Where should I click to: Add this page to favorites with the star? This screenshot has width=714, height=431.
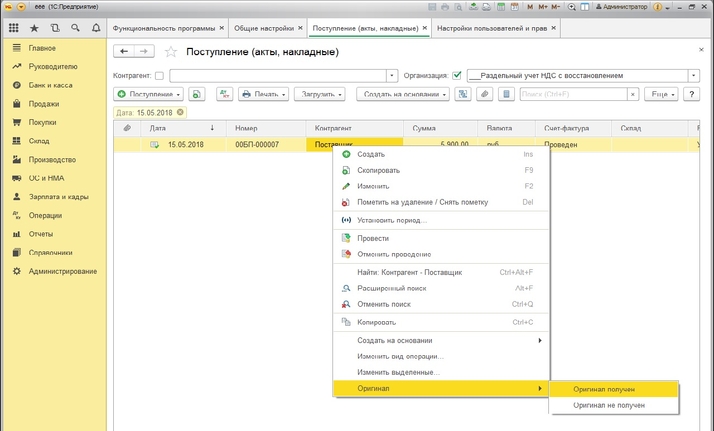click(x=170, y=51)
